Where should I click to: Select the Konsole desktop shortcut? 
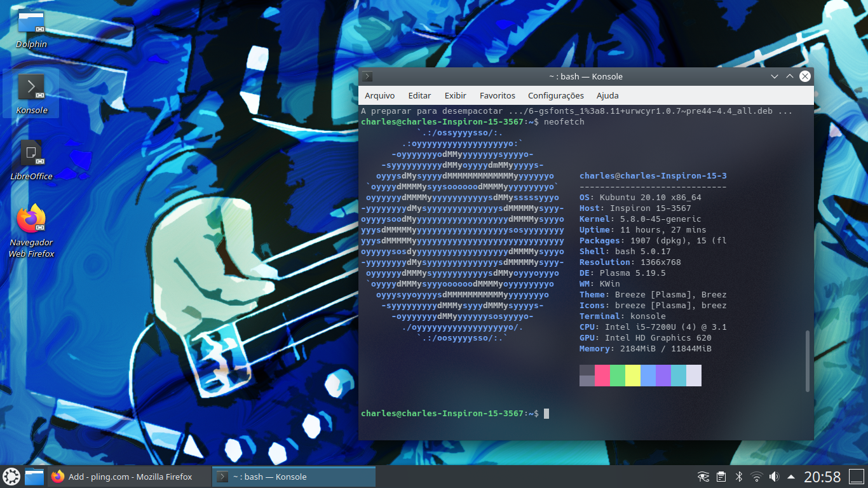[31, 93]
